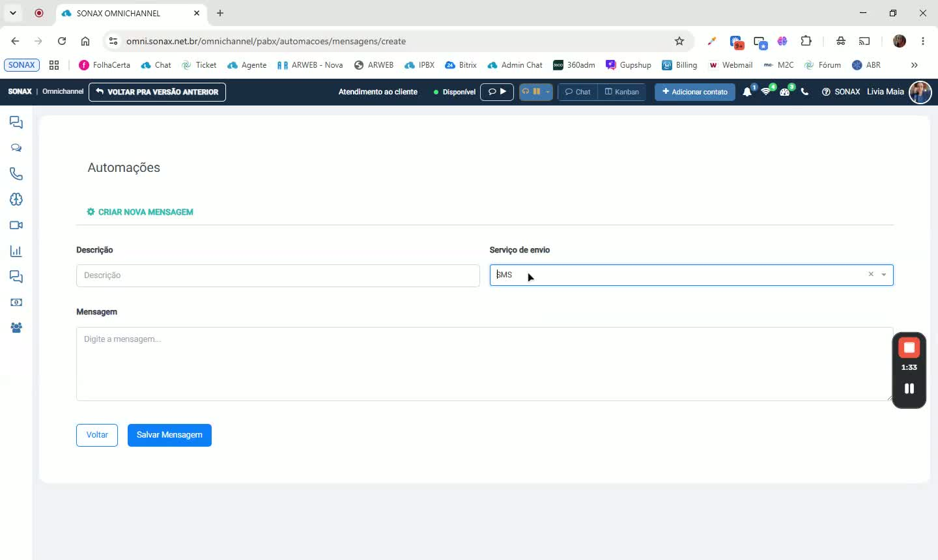Click the Salvar Mensagem button
The height and width of the screenshot is (560, 938).
coord(169,435)
